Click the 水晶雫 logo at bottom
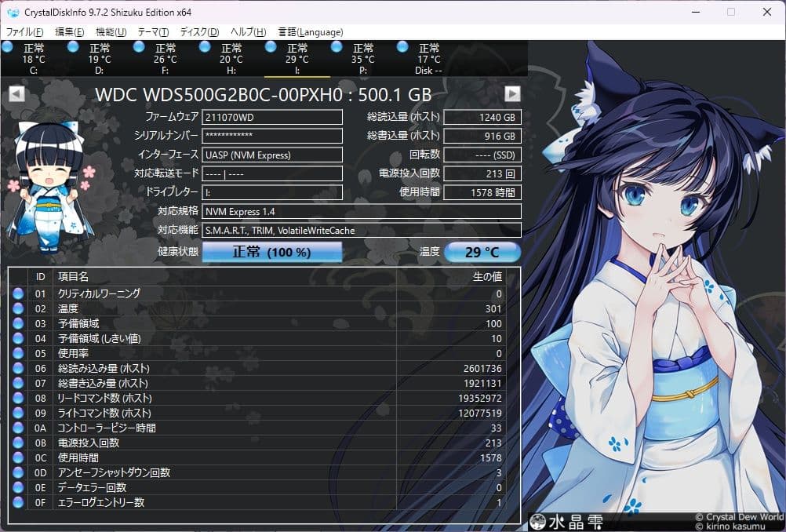786x532 pixels. click(567, 522)
